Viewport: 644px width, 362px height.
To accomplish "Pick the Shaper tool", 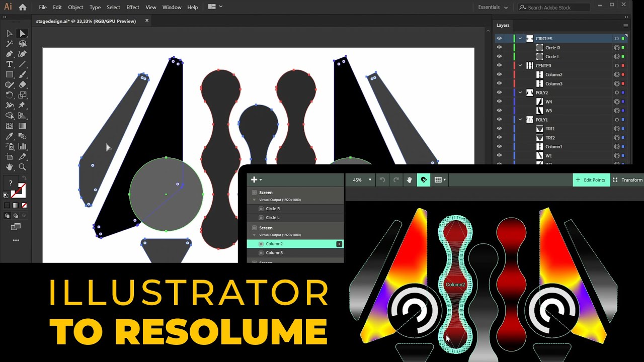I will pos(10,85).
